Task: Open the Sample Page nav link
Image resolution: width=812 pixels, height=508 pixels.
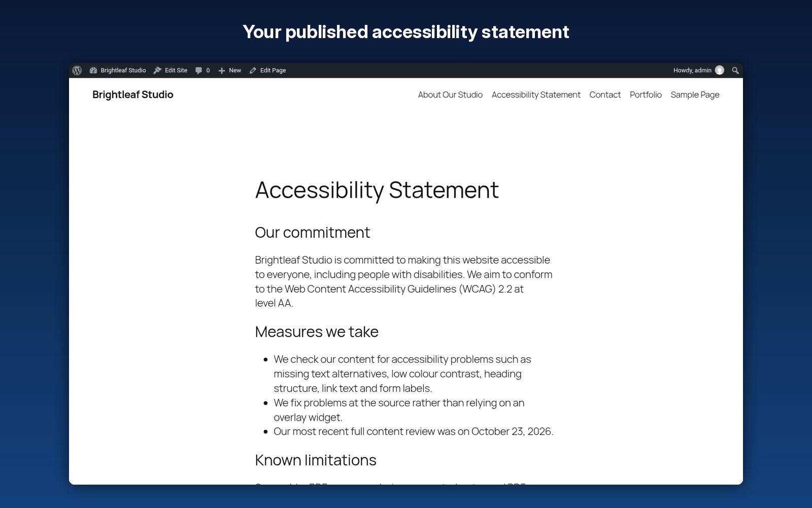Action: tap(695, 94)
